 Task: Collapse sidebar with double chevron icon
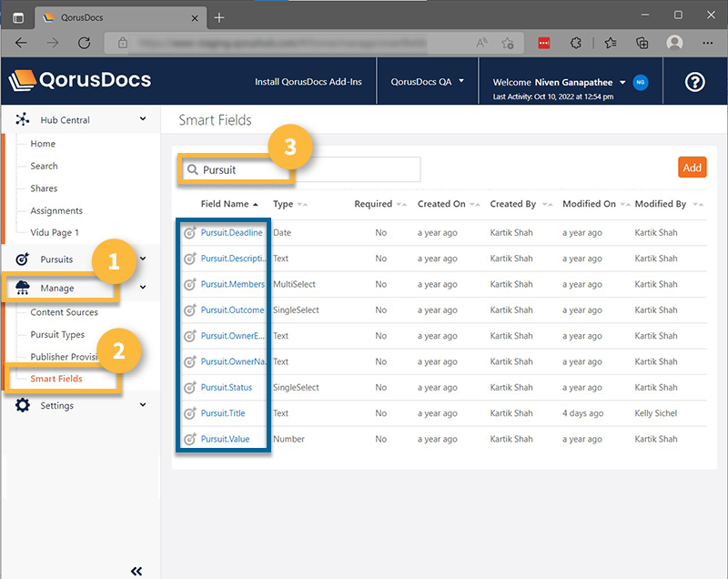(x=136, y=571)
